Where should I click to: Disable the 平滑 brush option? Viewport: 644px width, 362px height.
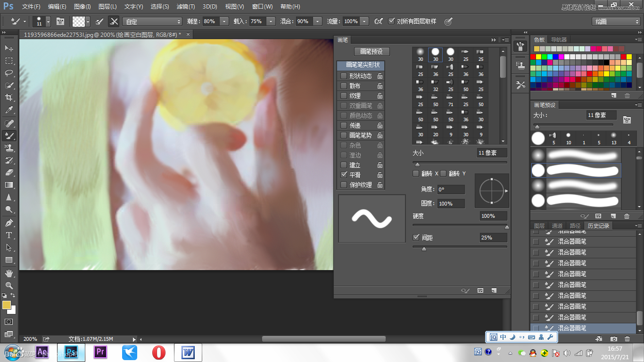(x=343, y=175)
